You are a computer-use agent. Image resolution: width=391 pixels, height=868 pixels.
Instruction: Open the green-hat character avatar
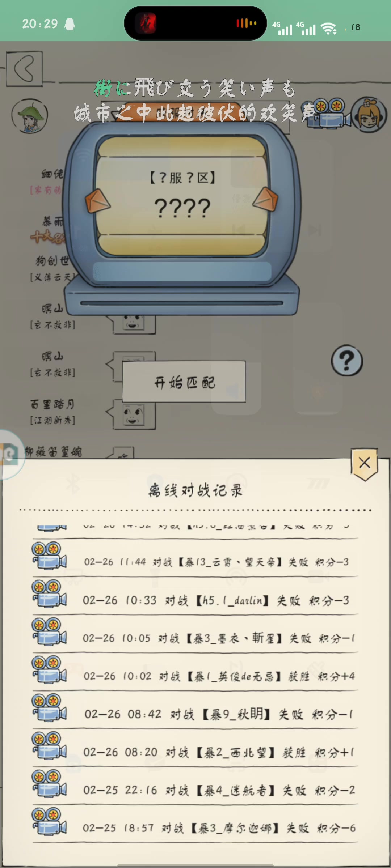(x=30, y=116)
